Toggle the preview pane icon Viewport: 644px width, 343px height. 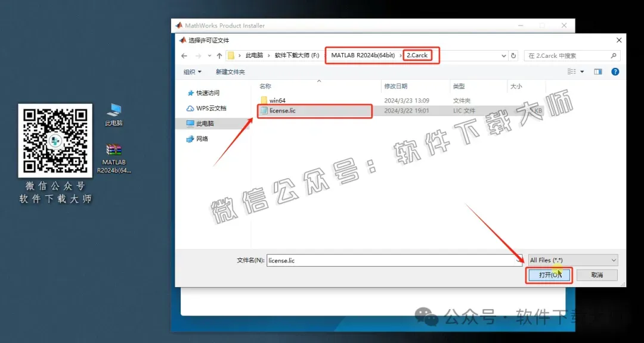coord(598,72)
